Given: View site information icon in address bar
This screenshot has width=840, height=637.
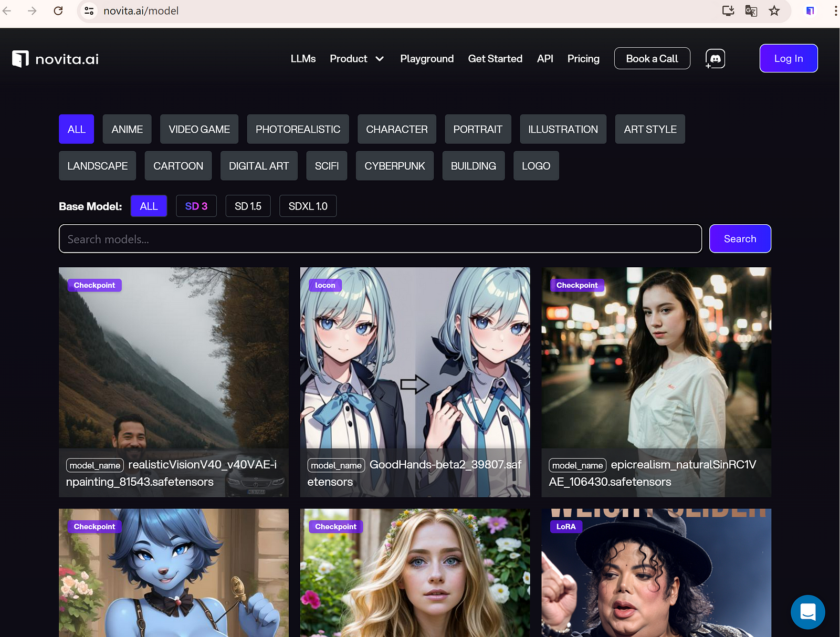Looking at the screenshot, I should [89, 11].
